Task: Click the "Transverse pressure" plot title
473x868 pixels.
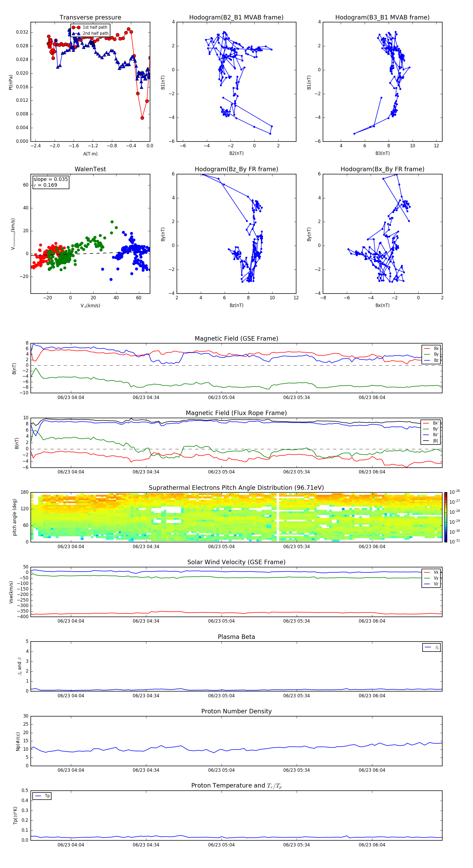Action: click(90, 18)
